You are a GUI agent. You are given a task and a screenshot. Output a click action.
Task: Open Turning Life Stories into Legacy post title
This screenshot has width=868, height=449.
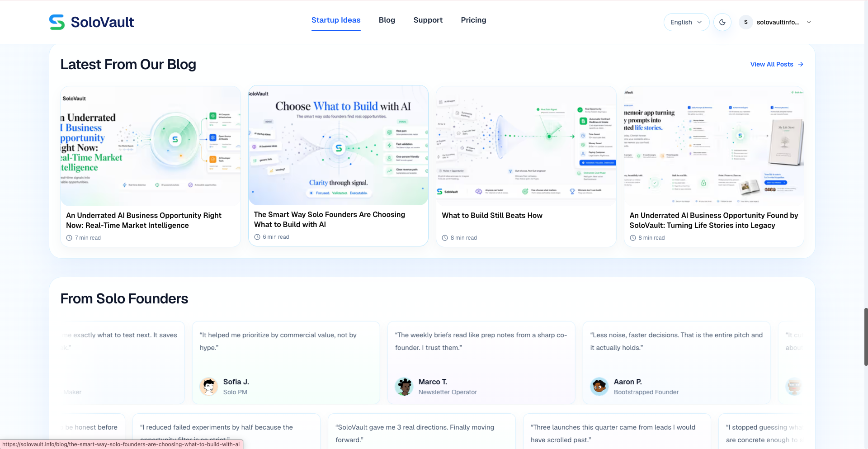tap(714, 221)
